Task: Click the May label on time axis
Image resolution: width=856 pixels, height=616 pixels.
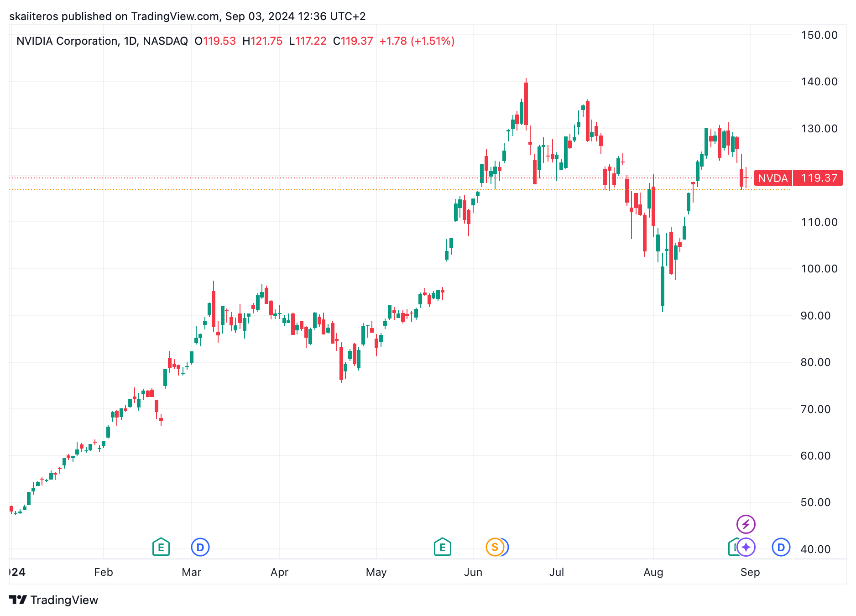Action: 376,572
